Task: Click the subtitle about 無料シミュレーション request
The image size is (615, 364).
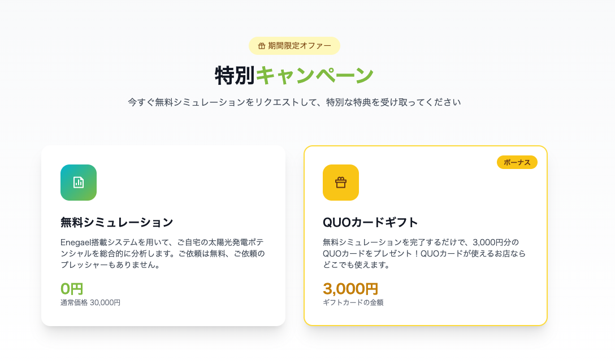Action: (x=293, y=102)
